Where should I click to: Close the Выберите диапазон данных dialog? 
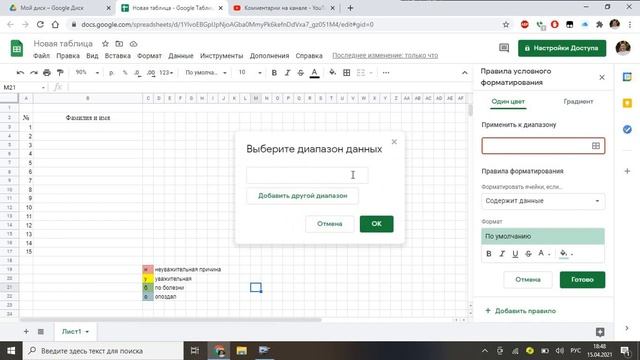[x=394, y=142]
